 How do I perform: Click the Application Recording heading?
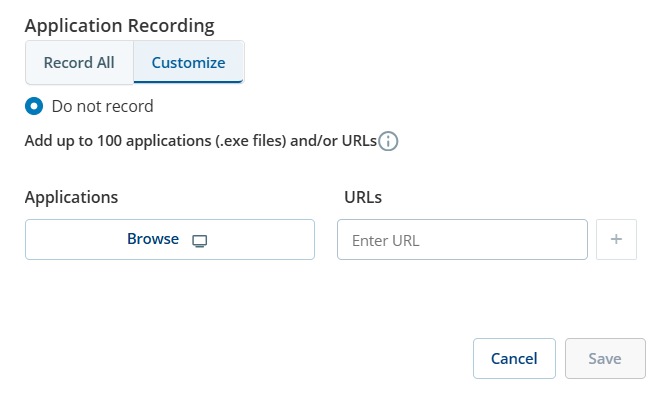pyautogui.click(x=120, y=25)
